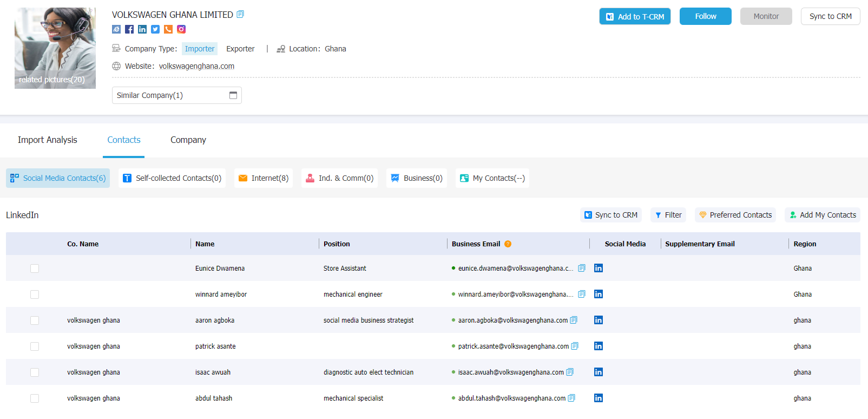Copy abdul.tahash email address icon
868x419 pixels.
point(571,398)
